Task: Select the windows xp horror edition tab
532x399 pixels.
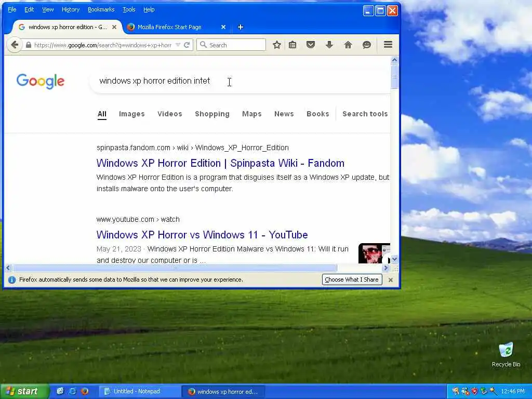Action: (x=67, y=27)
